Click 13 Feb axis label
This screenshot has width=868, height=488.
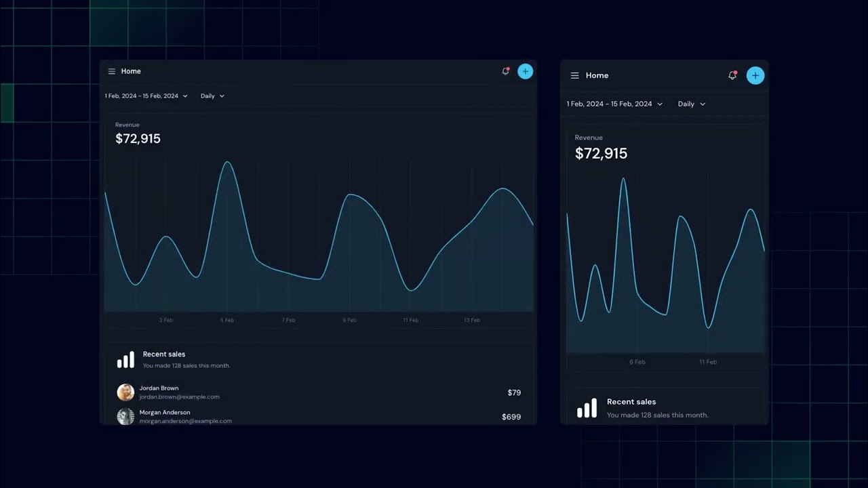pos(471,320)
